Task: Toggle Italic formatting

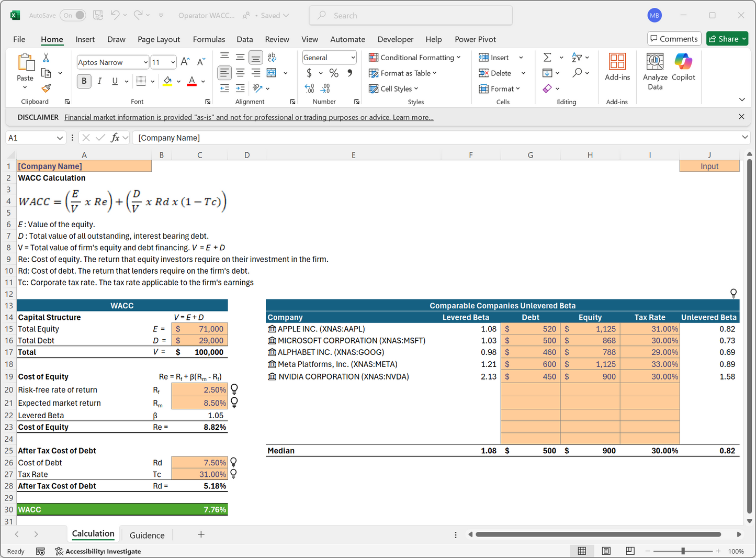Action: (99, 81)
